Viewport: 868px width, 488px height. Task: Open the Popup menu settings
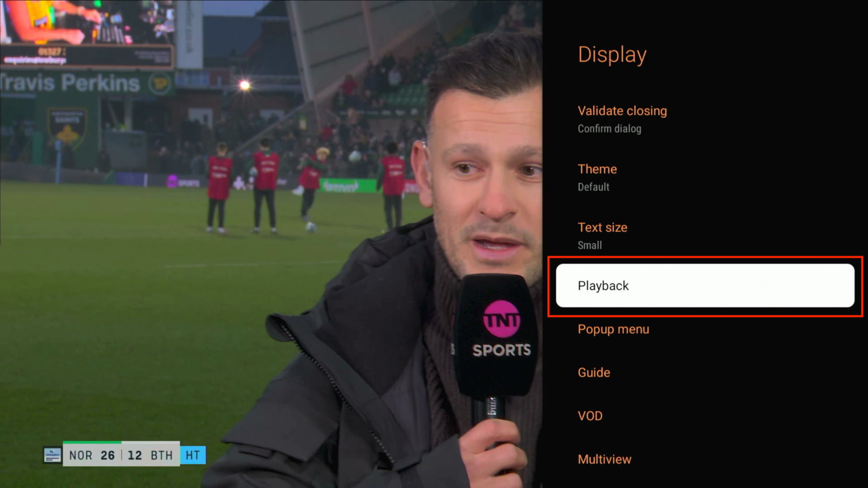613,329
